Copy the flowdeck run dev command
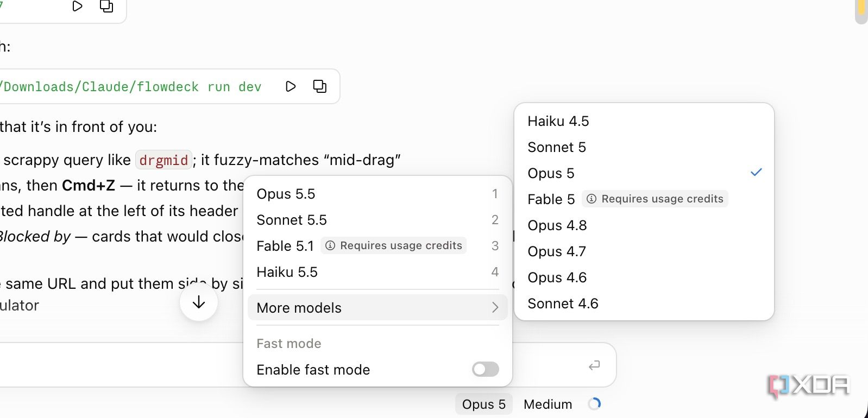The height and width of the screenshot is (418, 868). (320, 86)
